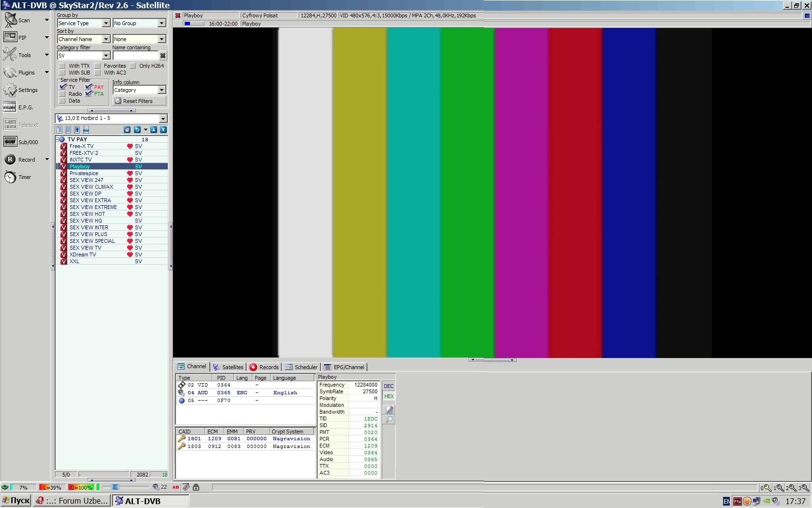Switch values to HEX display
Screen dimensions: 812x508
[x=389, y=396]
